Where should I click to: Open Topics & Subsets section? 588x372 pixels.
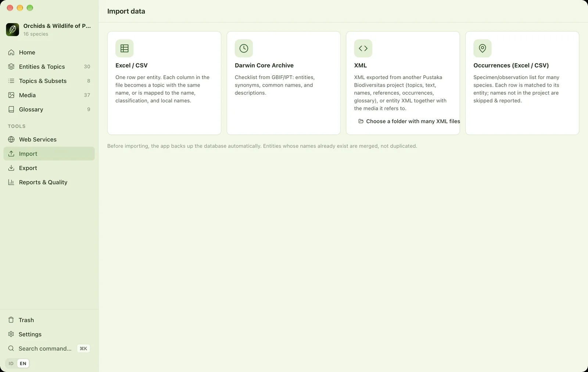click(x=49, y=81)
